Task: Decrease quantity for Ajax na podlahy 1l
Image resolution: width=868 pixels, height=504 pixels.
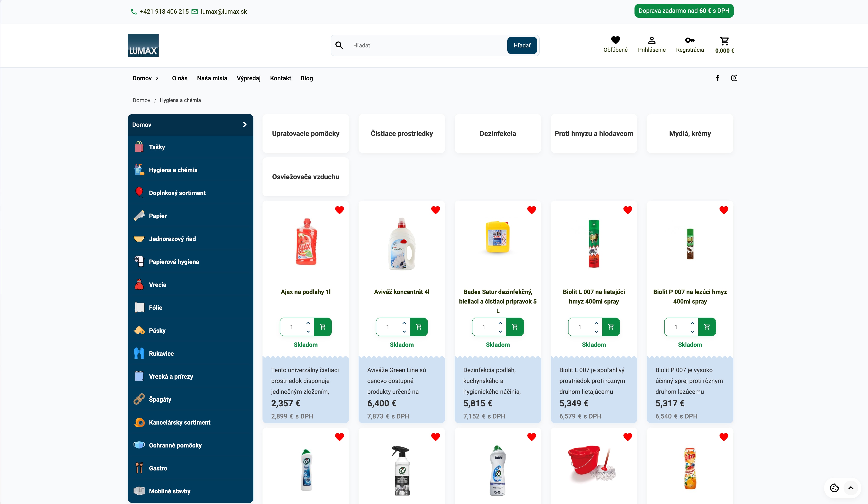Action: point(308,331)
